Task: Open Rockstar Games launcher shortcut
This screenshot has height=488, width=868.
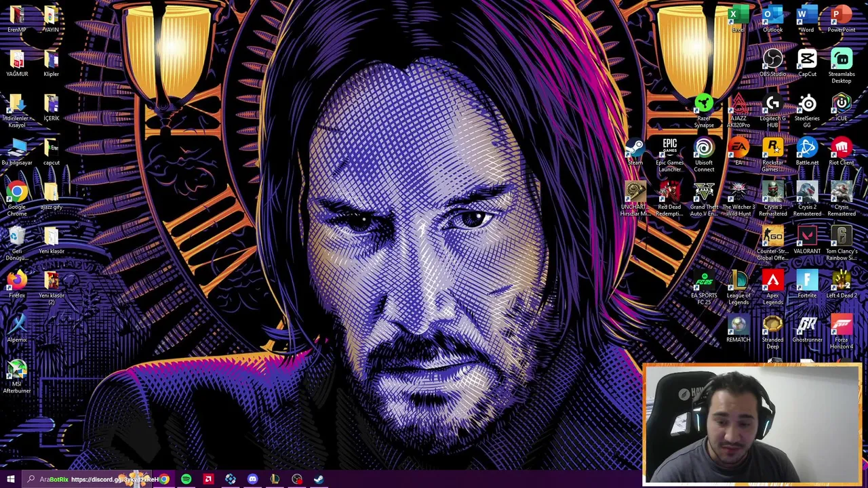Action: coord(772,155)
